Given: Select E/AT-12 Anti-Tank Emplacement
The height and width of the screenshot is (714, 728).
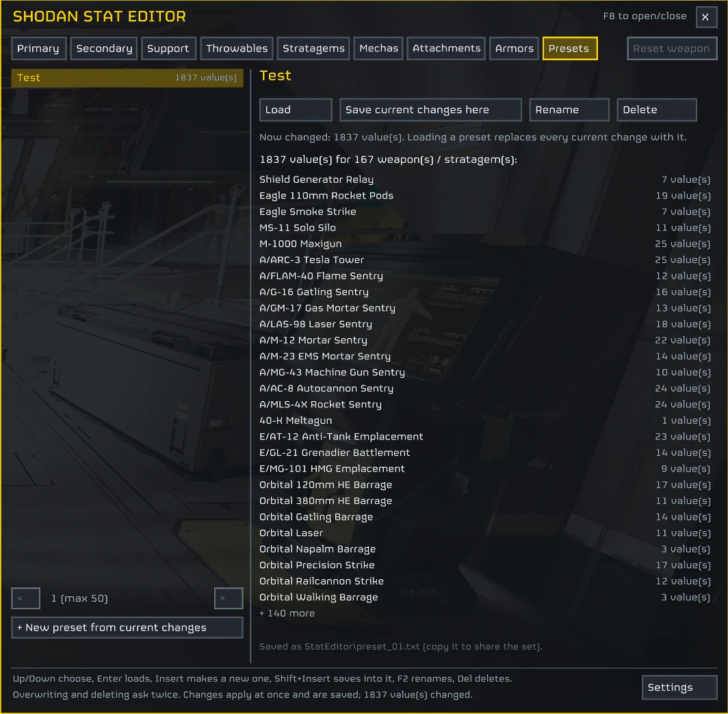Looking at the screenshot, I should [484, 437].
